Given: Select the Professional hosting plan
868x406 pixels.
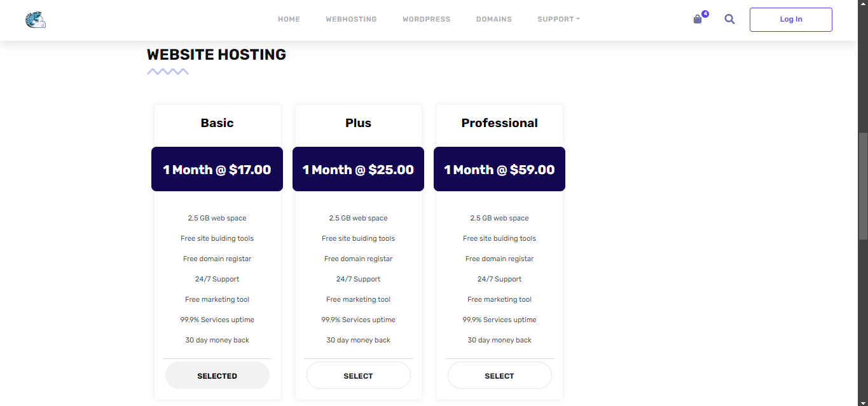Looking at the screenshot, I should pos(499,376).
